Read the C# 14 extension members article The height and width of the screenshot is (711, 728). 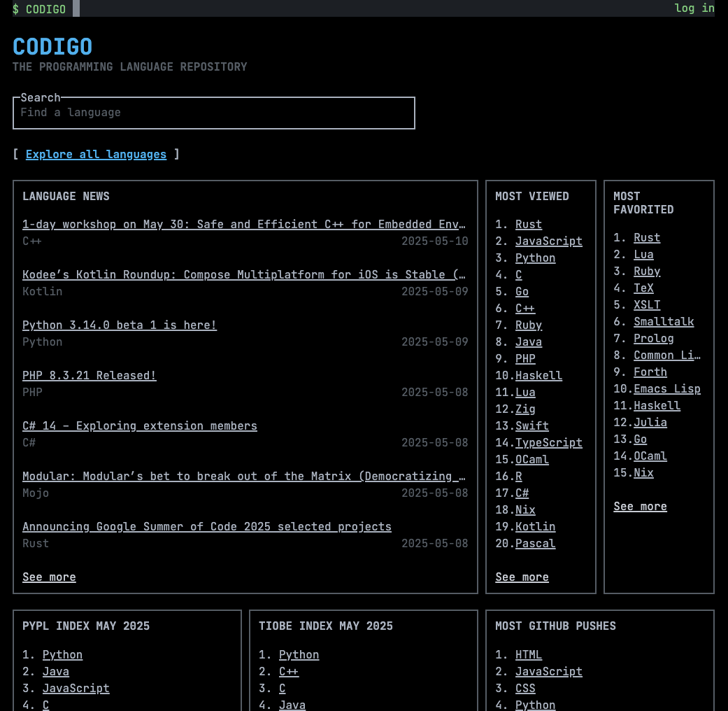[139, 425]
